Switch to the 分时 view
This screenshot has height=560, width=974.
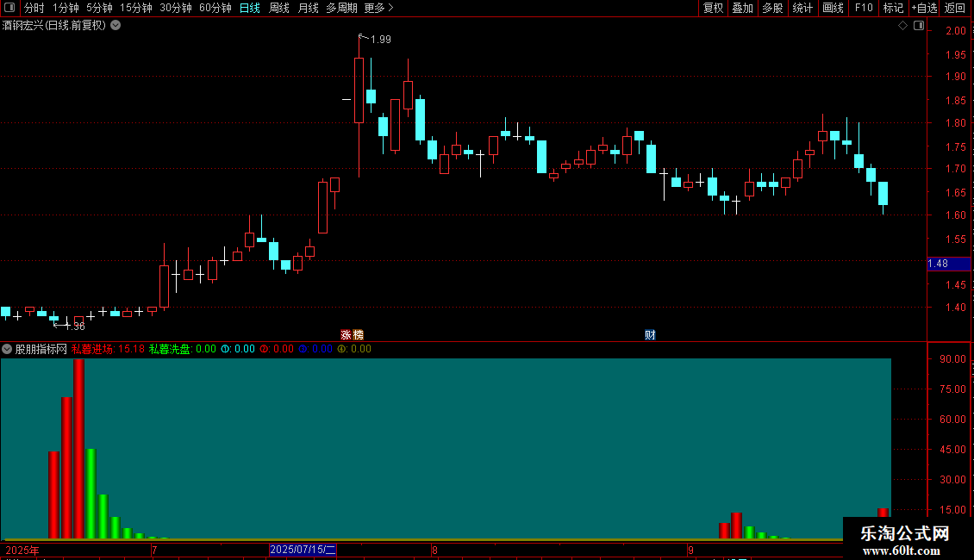point(34,8)
